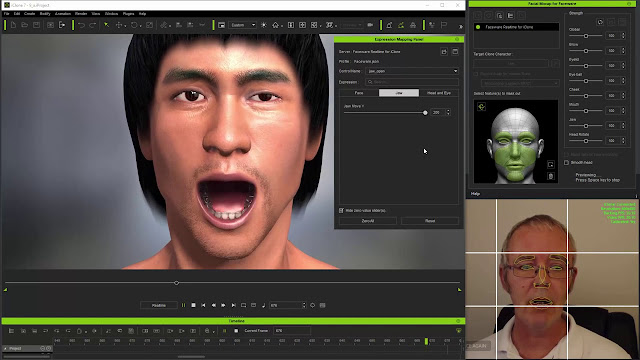Click the Jaw Move slider handle
This screenshot has height=360, width=640.
point(425,113)
